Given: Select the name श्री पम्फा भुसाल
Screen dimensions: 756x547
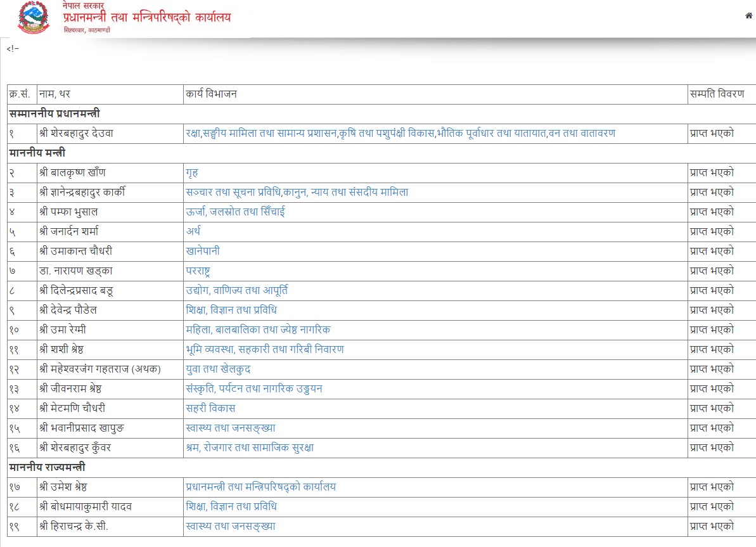Looking at the screenshot, I should tap(68, 212).
